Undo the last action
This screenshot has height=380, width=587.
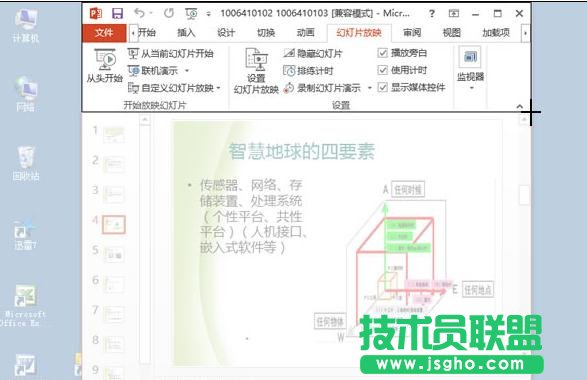139,13
